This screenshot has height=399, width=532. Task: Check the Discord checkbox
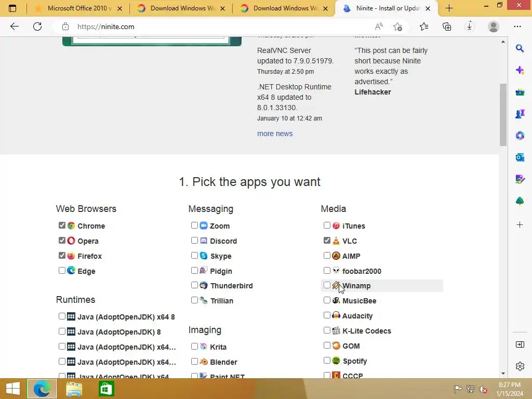tap(194, 240)
